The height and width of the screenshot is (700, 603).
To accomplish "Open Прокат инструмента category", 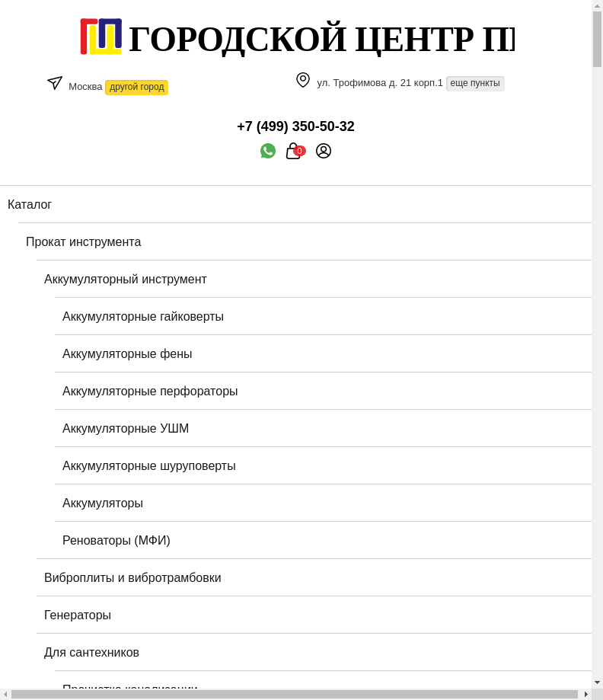I will [x=84, y=241].
